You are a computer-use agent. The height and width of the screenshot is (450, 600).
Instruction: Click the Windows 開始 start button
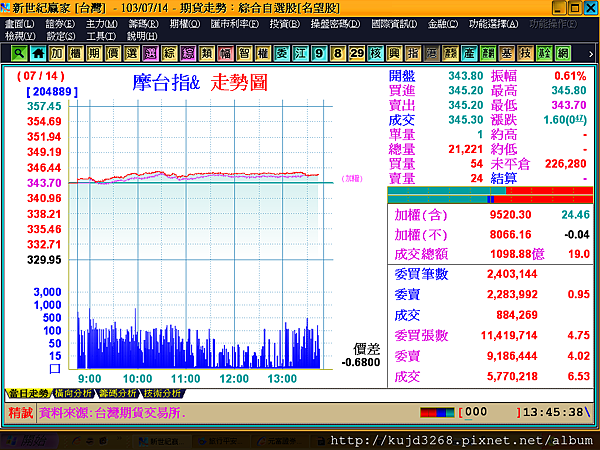point(30,441)
